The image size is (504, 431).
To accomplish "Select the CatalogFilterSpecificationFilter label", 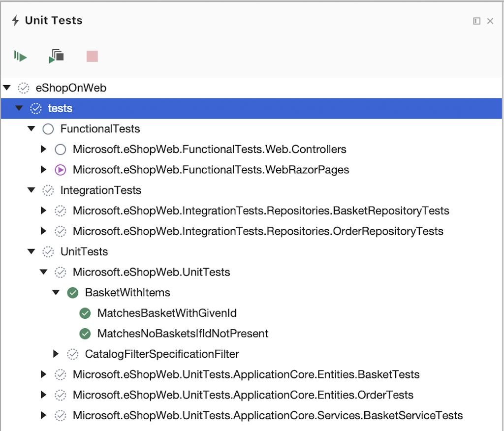I will coord(162,354).
